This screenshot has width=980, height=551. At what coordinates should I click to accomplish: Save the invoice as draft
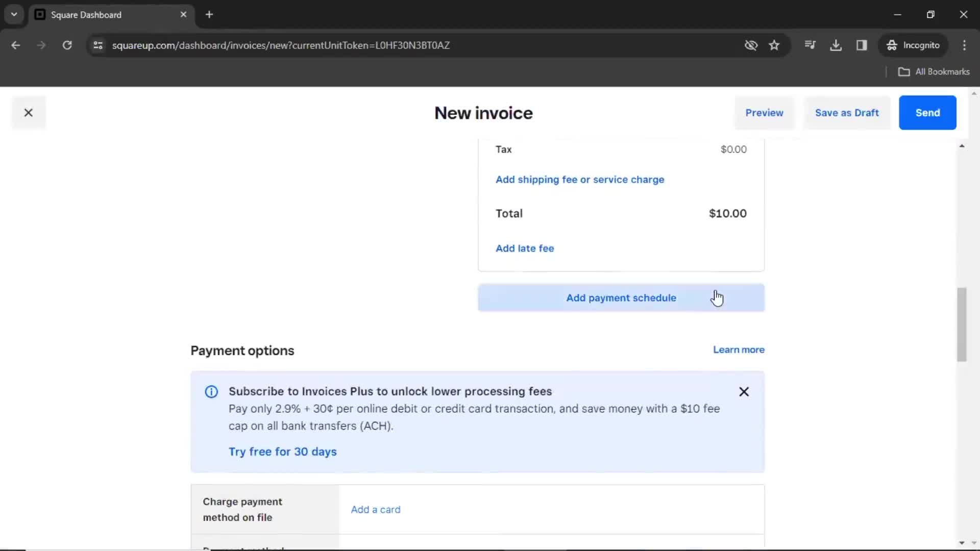[x=847, y=113]
